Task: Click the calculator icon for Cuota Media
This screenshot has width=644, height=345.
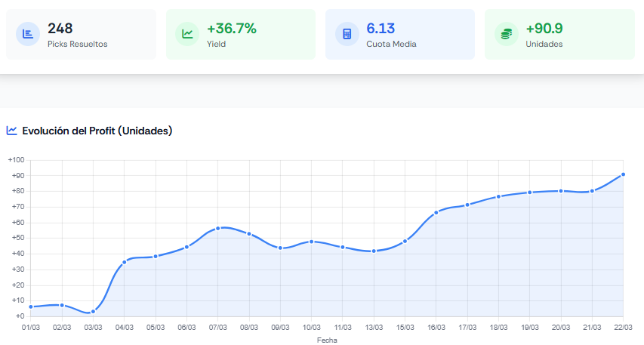Action: [x=347, y=34]
